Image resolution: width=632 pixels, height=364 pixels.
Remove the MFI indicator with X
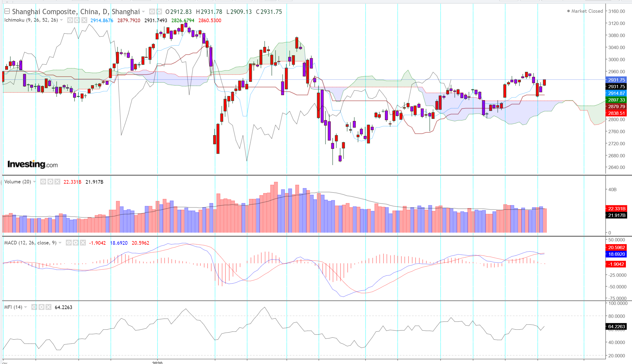(x=48, y=307)
